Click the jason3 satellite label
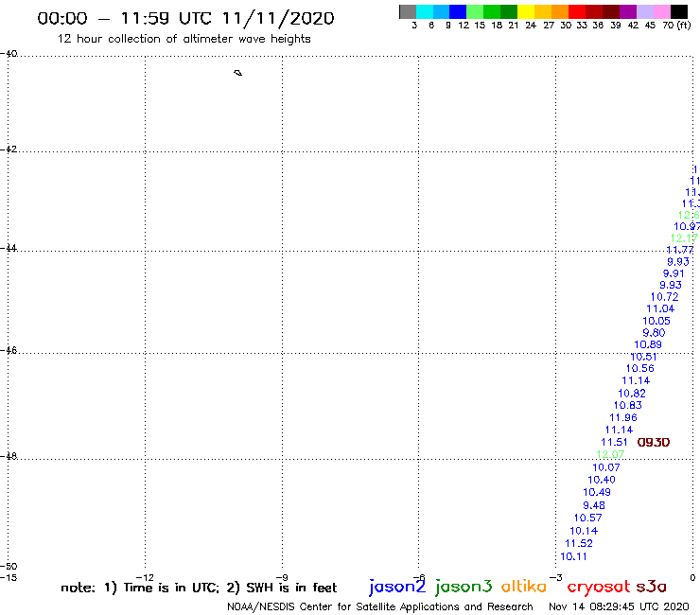 click(x=464, y=587)
